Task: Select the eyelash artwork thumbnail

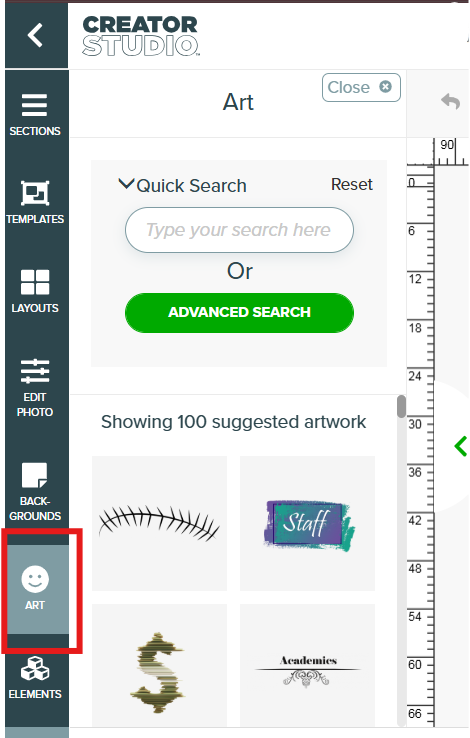Action: 159,523
